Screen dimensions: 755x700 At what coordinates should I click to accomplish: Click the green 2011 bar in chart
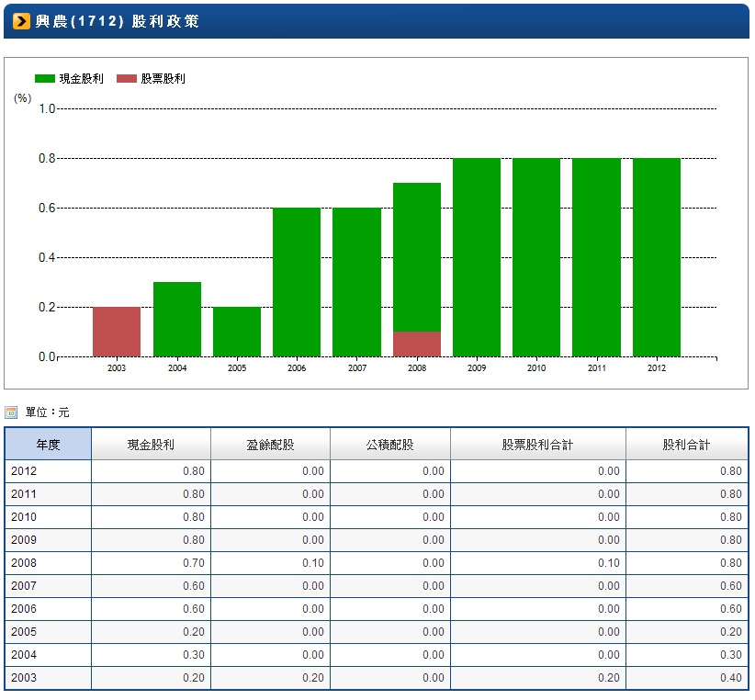click(597, 257)
